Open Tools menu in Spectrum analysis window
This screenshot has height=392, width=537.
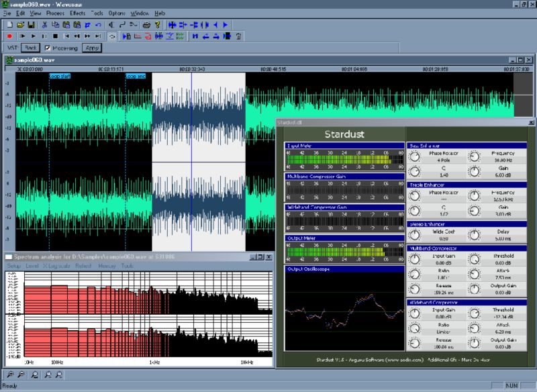coord(128,266)
